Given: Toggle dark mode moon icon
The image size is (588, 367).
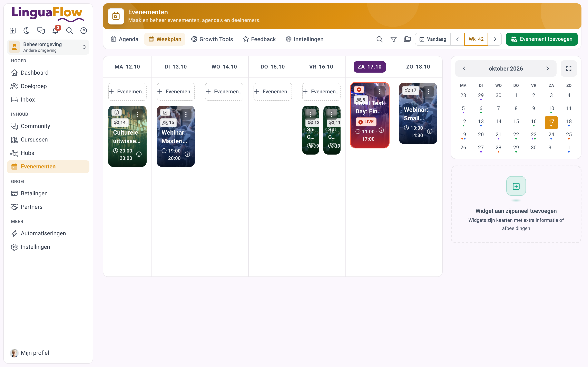Looking at the screenshot, I should click(27, 31).
